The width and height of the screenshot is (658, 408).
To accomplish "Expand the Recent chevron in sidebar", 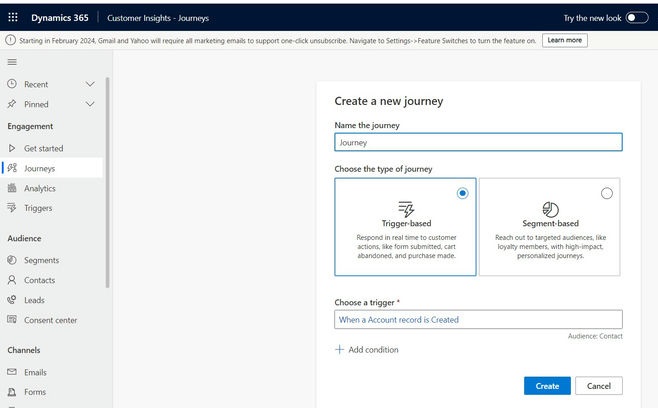I will coord(90,84).
